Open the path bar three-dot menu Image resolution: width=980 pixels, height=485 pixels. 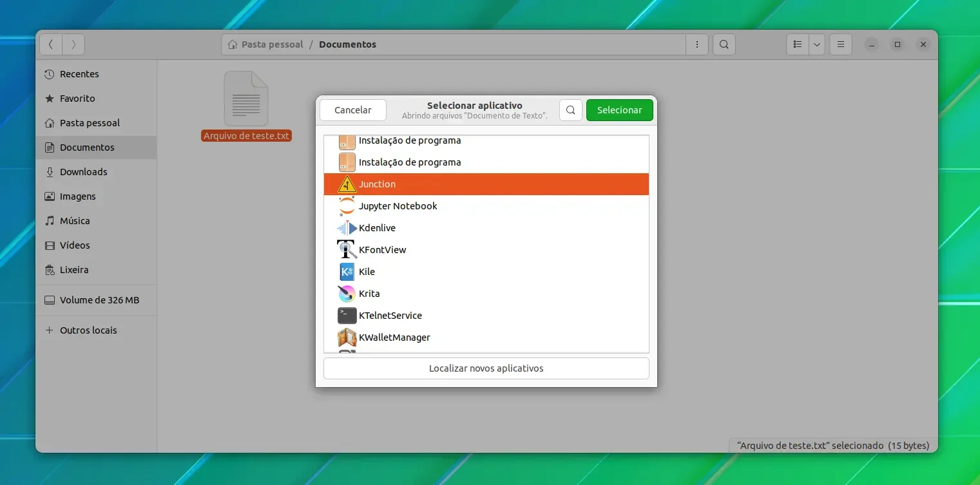(x=697, y=44)
